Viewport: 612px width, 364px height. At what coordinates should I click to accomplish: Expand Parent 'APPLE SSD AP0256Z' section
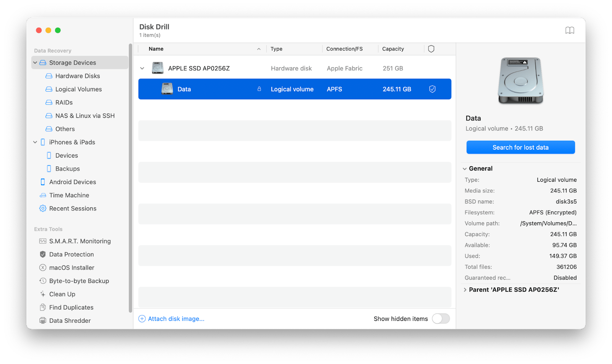[x=465, y=290]
